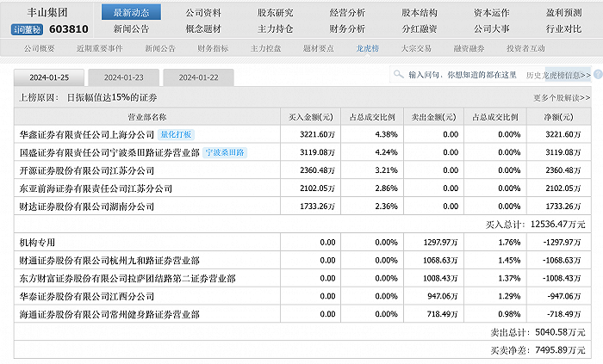Click the 卖出总计 5040.58万元 total

point(538,332)
